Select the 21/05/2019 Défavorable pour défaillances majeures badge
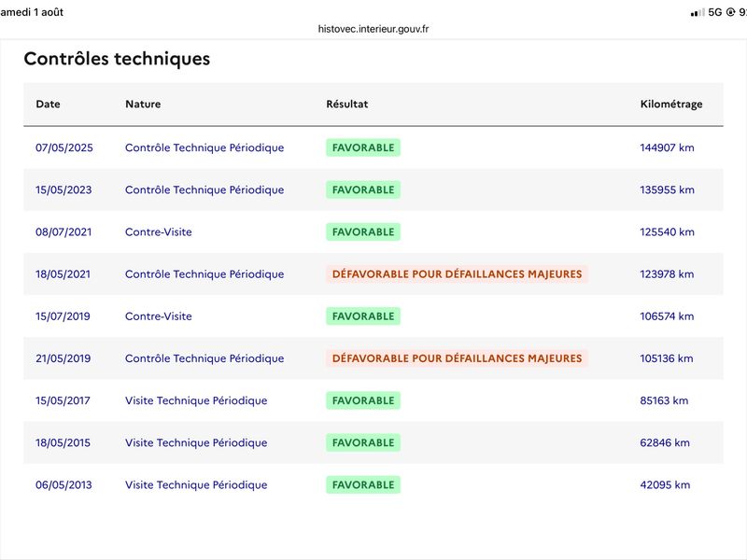The width and height of the screenshot is (747, 560). point(457,358)
